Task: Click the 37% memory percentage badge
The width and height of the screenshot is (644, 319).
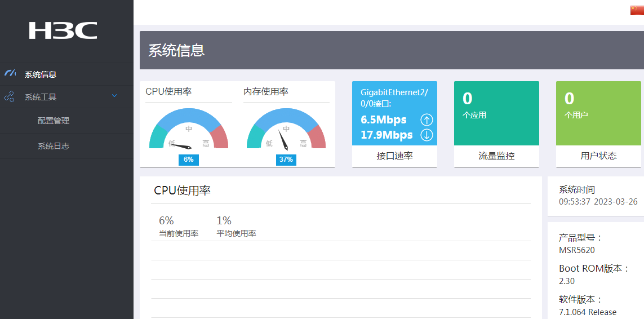Action: pos(286,159)
